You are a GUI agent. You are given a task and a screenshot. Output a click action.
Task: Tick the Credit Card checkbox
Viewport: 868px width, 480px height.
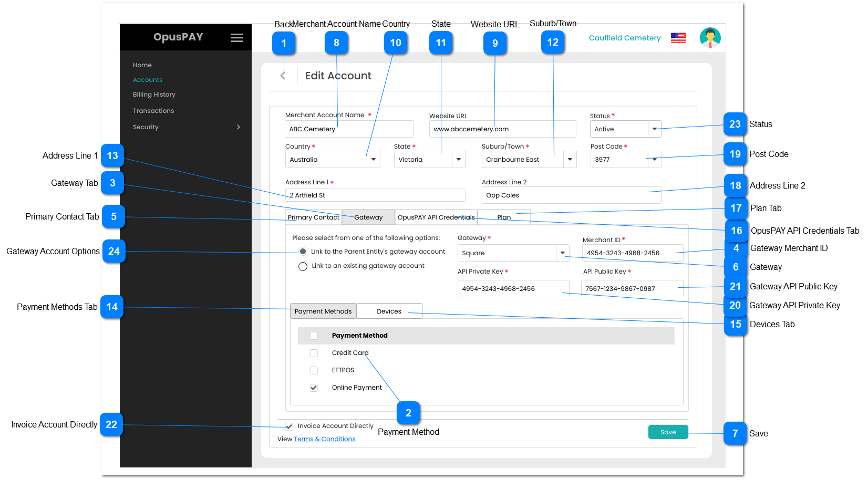314,353
